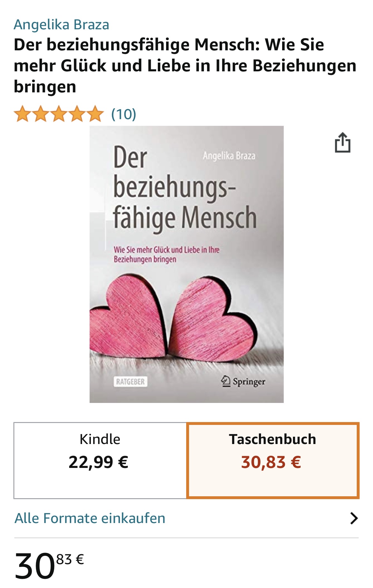This screenshot has height=588, width=373.
Task: Open Alle Formate einkaufen
Action: 90,518
